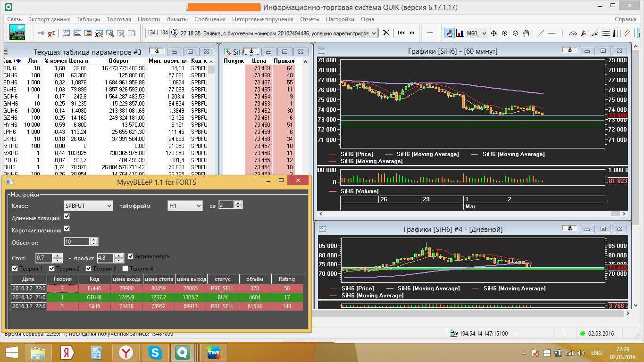Image resolution: width=644 pixels, height=362 pixels.
Task: Click the disconnect key icon with red X
Action: point(52,33)
